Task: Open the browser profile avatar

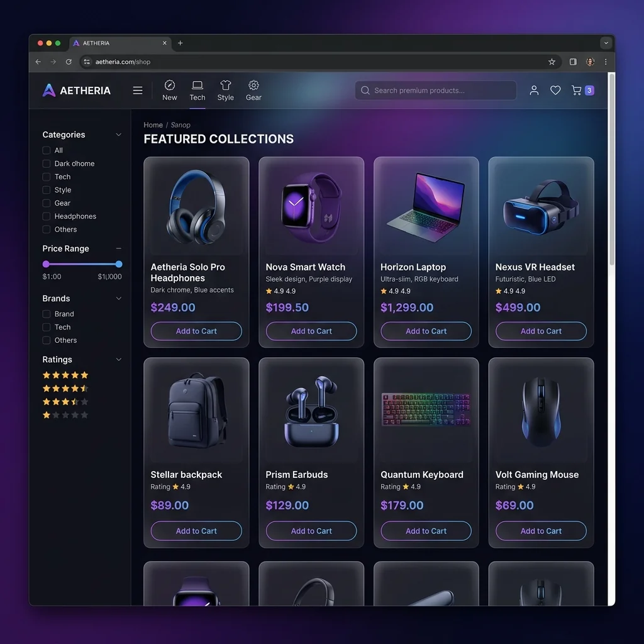Action: (590, 62)
